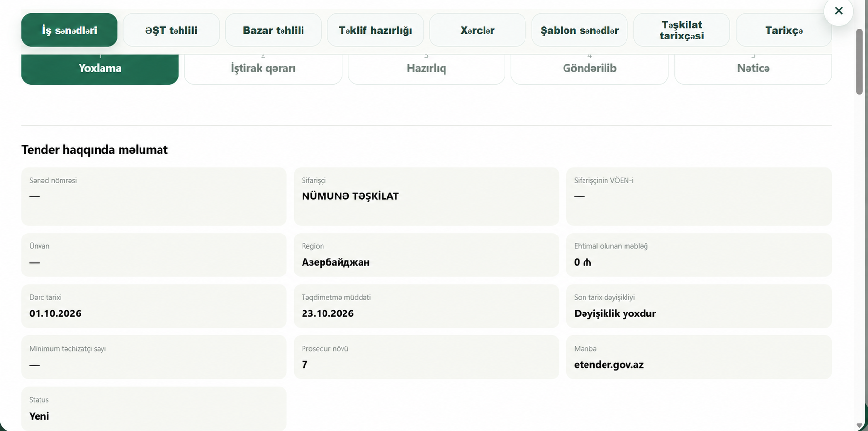This screenshot has width=868, height=431.
Task: Click the Dərc tarixi date 01.10.2026
Action: tap(55, 313)
